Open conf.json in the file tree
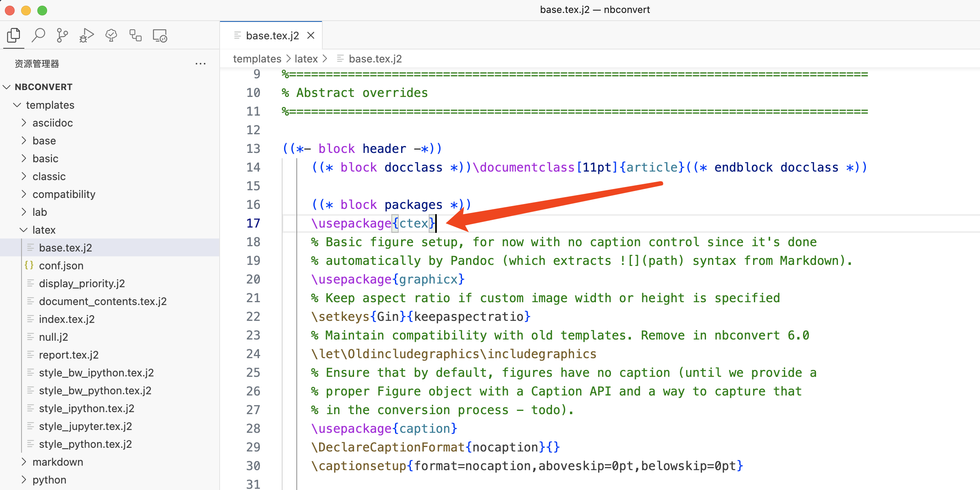Viewport: 980px width, 490px height. point(61,266)
